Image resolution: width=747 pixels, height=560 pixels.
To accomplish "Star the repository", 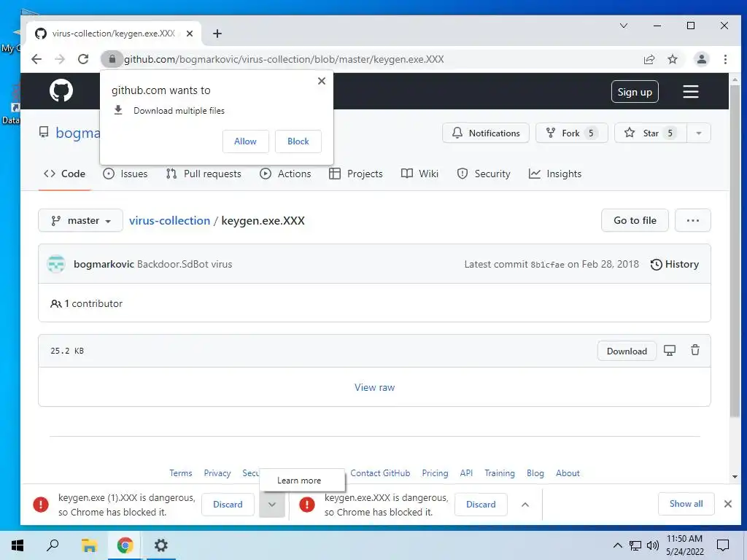I will click(650, 133).
